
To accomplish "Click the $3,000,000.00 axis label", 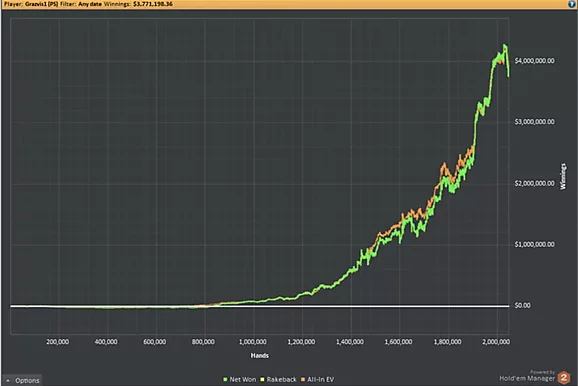I will [x=534, y=122].
